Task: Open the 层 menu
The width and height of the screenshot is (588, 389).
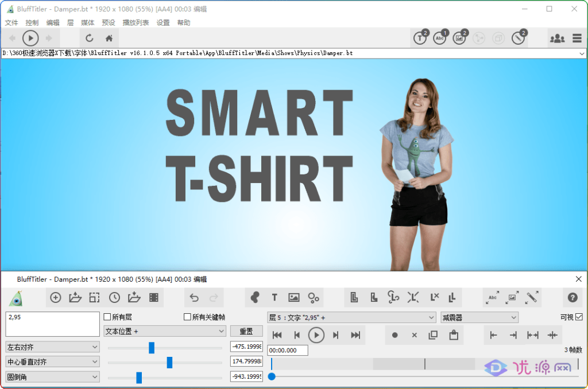Action: click(70, 22)
